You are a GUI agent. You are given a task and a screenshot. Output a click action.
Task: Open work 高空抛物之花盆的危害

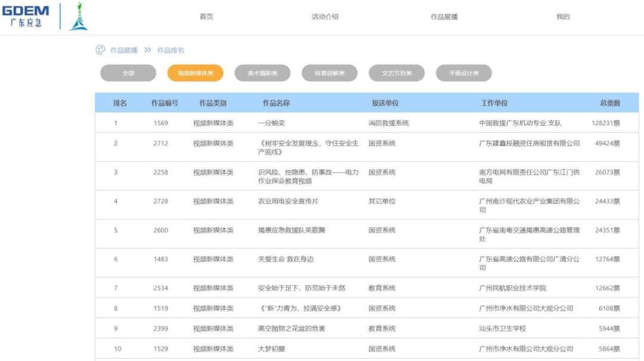tap(292, 328)
